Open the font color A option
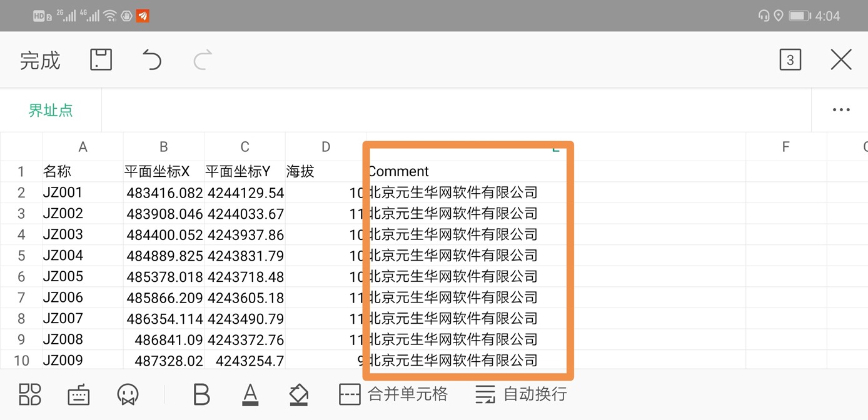Screen dimensions: 868x420 pos(250,394)
